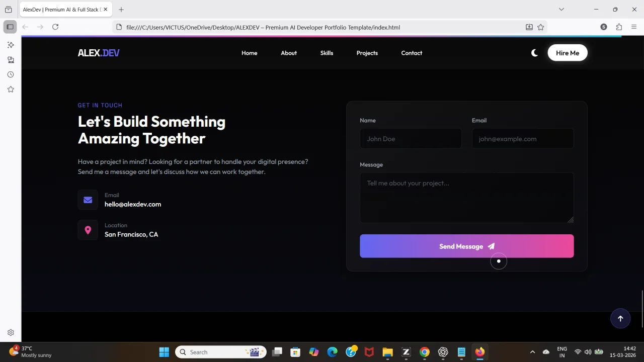Focus the Name input field
644x362 pixels.
[x=411, y=139]
